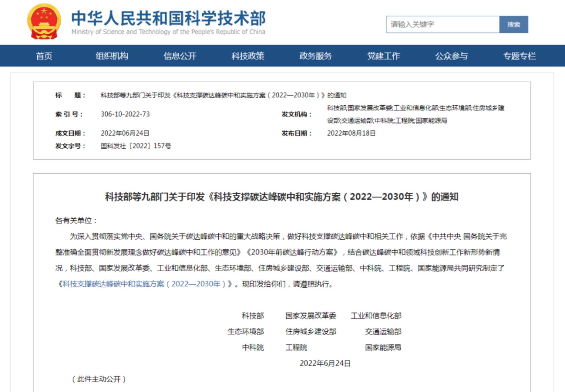This screenshot has width=565, height=392.
Task: Open the 专题专栏 menu item
Action: coord(519,56)
